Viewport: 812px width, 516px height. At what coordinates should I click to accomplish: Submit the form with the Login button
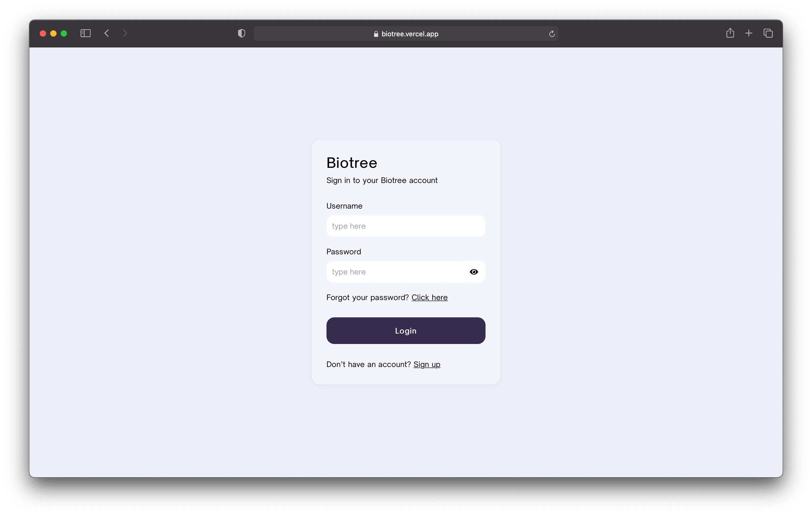click(x=406, y=331)
